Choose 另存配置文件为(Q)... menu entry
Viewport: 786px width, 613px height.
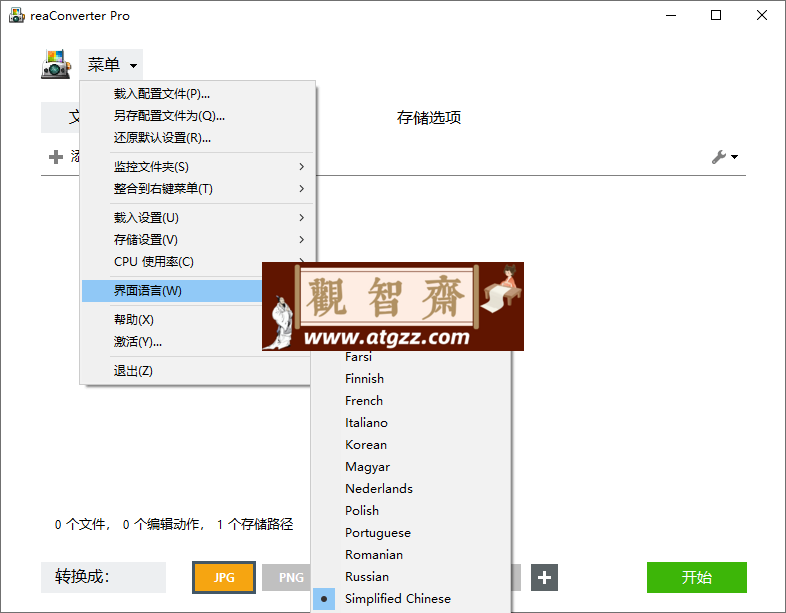198,116
